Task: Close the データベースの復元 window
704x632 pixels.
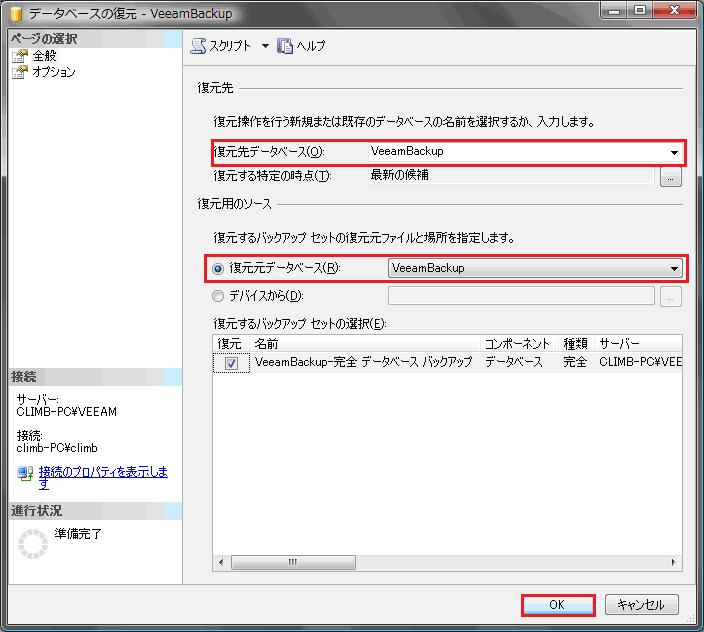Action: [674, 10]
